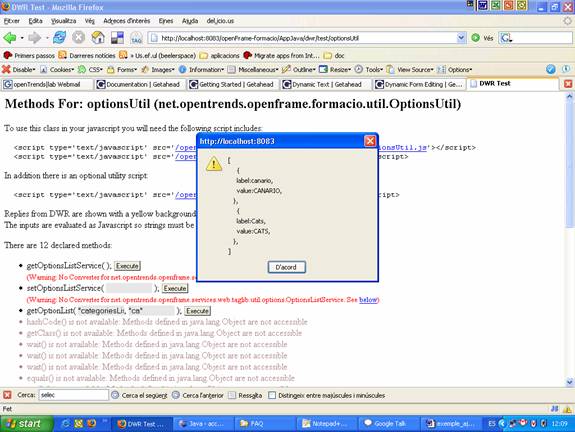
Task: Click the Cerca search text field
Action: click(x=74, y=395)
